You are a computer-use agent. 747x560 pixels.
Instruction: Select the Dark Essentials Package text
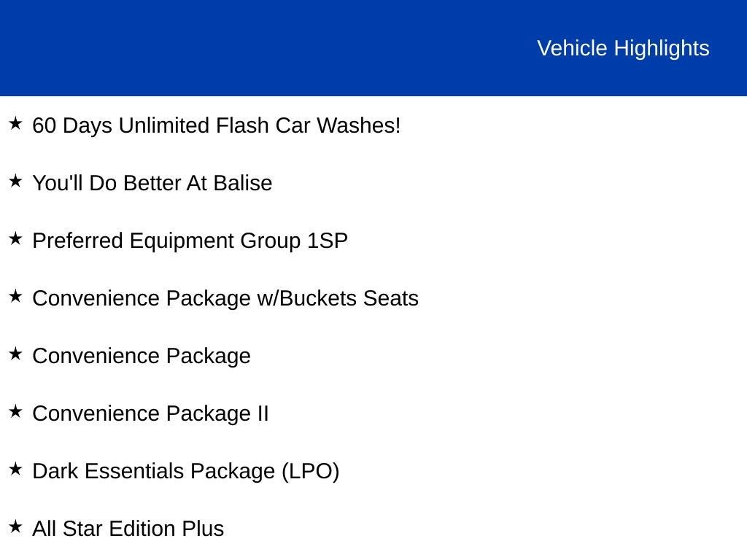155,471
